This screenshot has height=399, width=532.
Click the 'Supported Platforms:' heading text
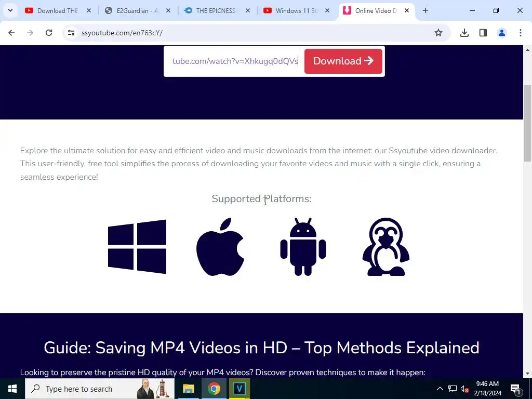coord(262,198)
